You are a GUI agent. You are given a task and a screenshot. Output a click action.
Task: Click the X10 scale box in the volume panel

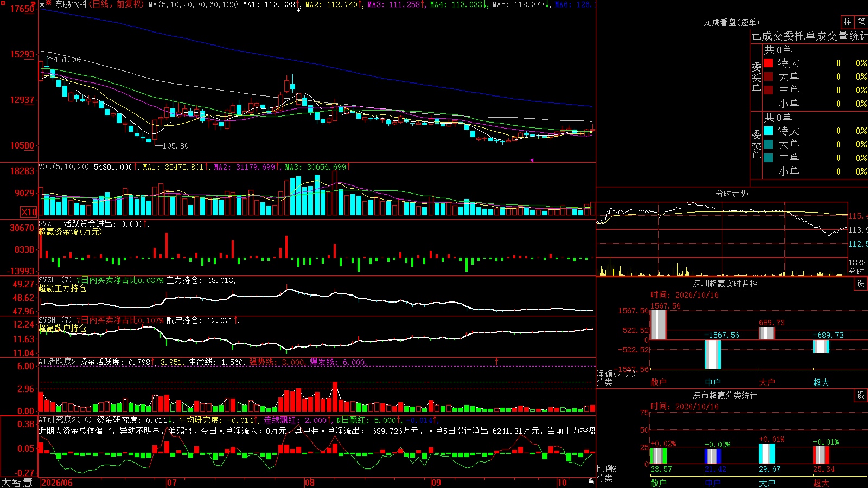pyautogui.click(x=29, y=212)
